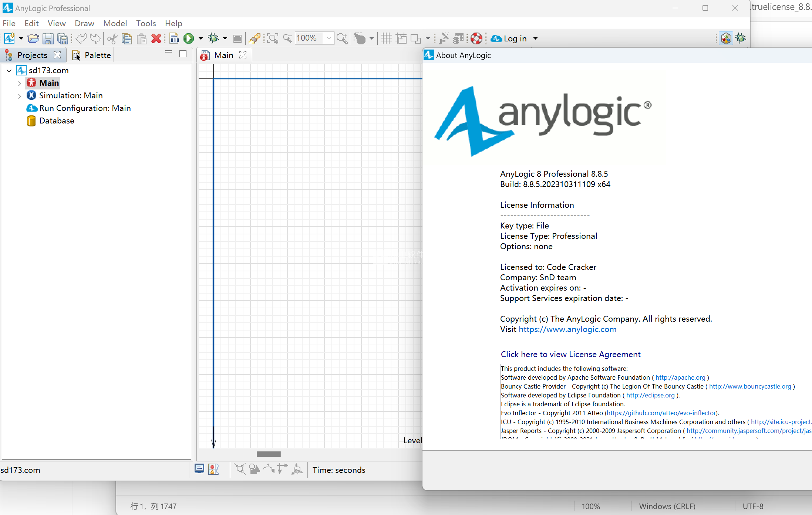Viewport: 812px width, 515px height.
Task: Open a model with the open folder icon
Action: (33, 38)
